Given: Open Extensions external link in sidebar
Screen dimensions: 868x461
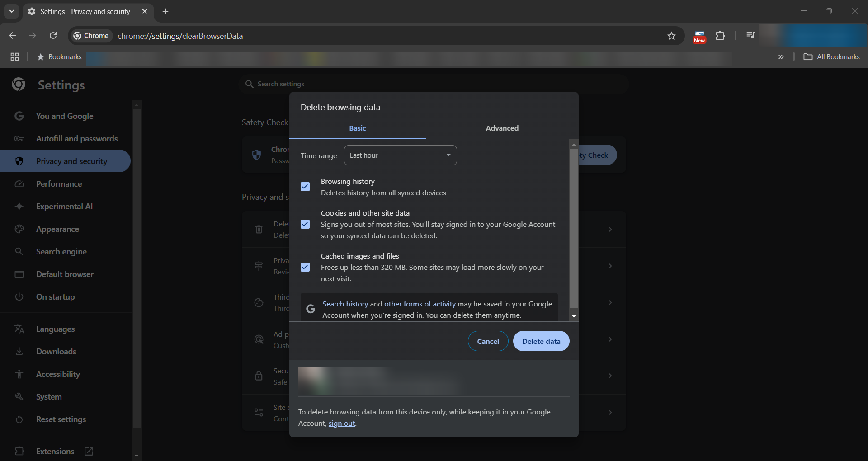Looking at the screenshot, I should click(66, 451).
